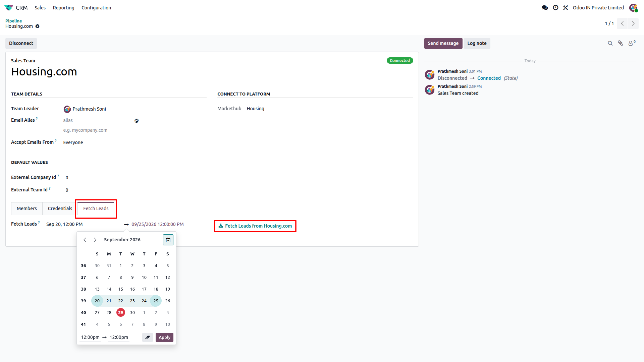Click the gear icon beside Housing.com breadcrumb
The height and width of the screenshot is (362, 644).
pos(38,26)
